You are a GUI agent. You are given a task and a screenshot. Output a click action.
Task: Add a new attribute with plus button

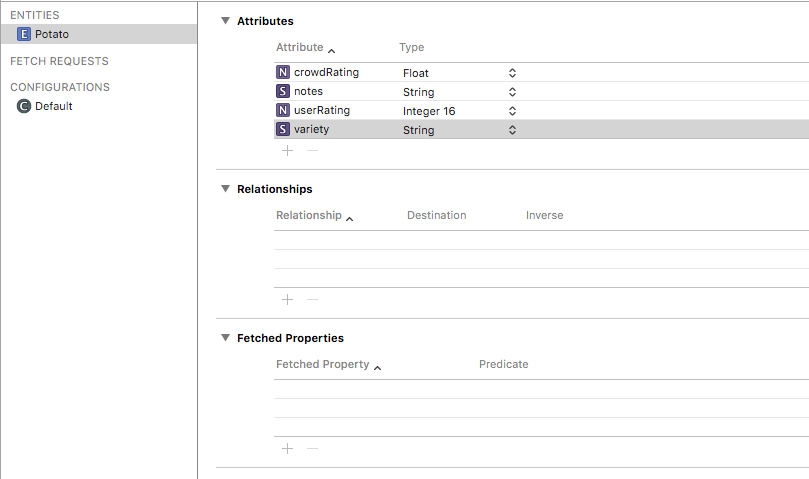pos(287,150)
